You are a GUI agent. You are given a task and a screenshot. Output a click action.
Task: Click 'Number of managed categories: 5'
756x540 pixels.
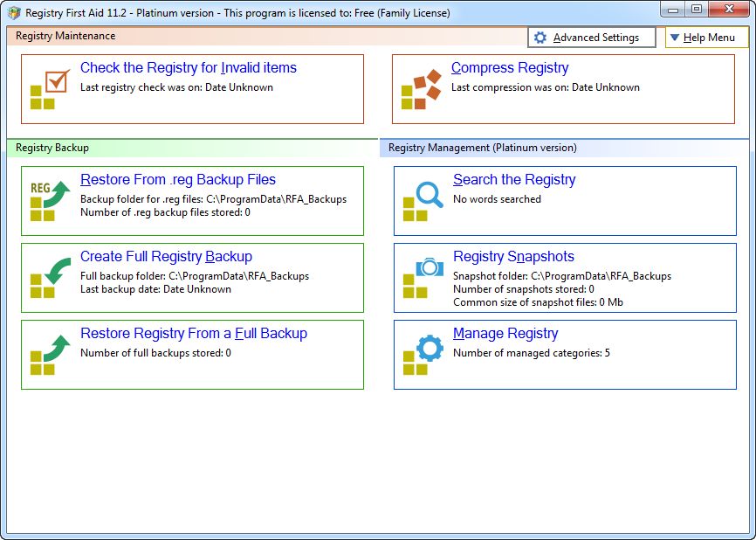(x=532, y=353)
